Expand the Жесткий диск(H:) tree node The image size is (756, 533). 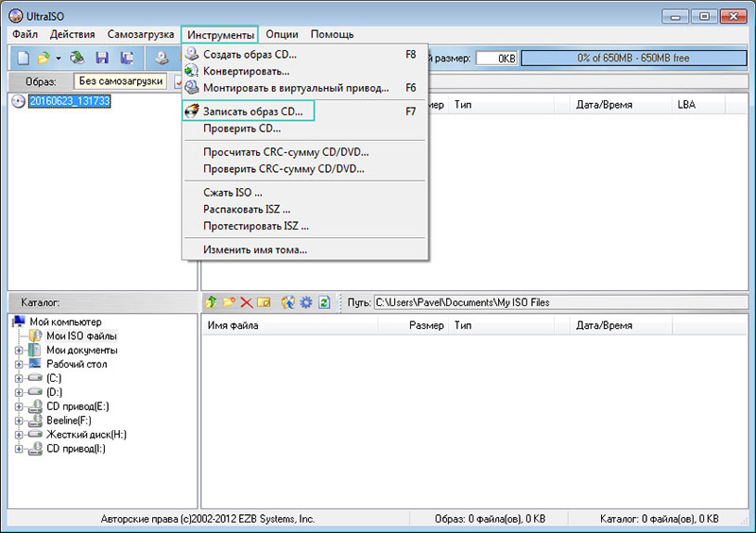(19, 435)
